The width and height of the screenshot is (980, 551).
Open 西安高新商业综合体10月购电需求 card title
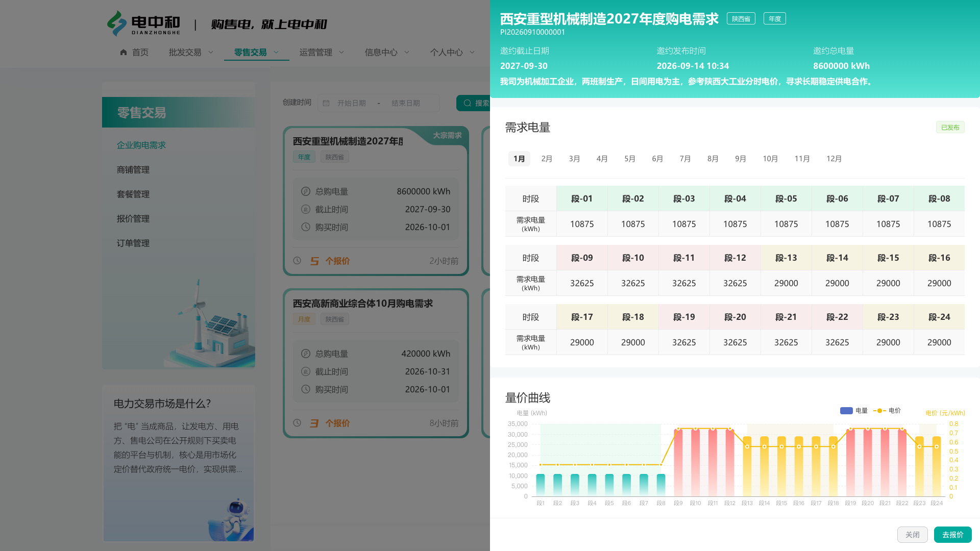[363, 304]
